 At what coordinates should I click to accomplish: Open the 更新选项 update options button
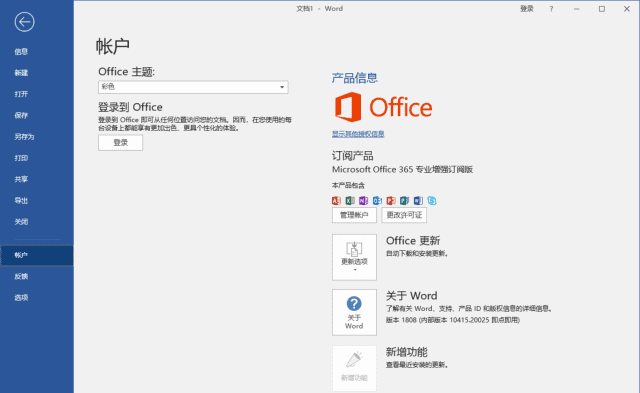tap(354, 257)
